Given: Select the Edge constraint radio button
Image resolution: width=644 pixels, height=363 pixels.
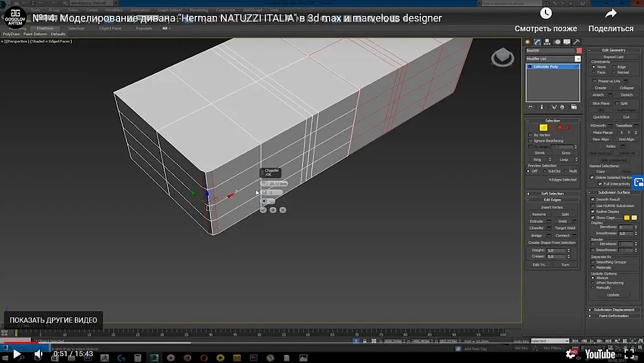Looking at the screenshot, I should [x=614, y=67].
